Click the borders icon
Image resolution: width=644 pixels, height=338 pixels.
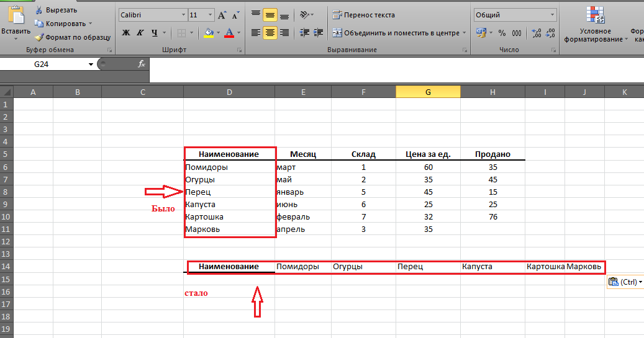point(181,32)
